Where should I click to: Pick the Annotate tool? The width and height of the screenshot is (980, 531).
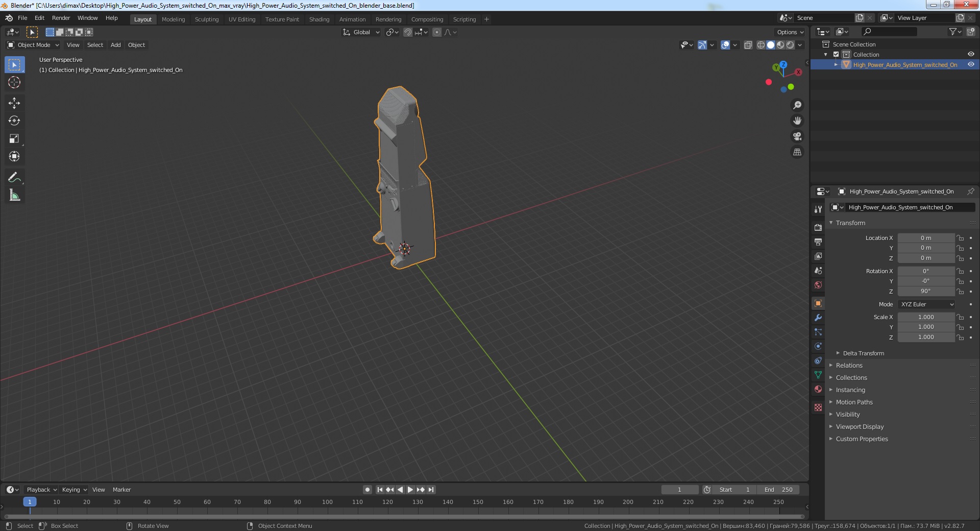(14, 178)
